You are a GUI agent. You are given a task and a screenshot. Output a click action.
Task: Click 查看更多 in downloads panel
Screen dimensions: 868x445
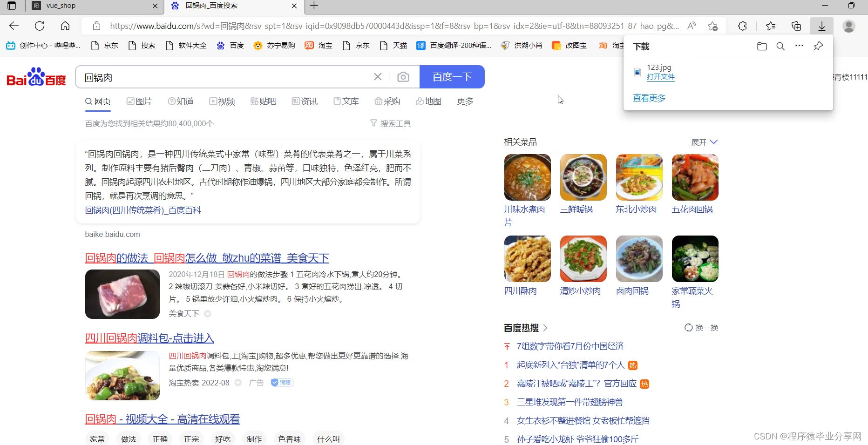tap(649, 98)
